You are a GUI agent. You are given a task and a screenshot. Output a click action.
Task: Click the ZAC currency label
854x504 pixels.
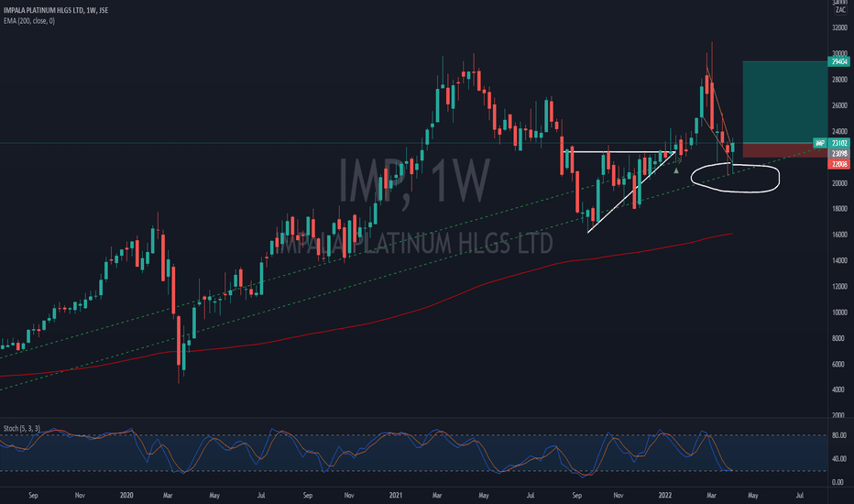840,10
